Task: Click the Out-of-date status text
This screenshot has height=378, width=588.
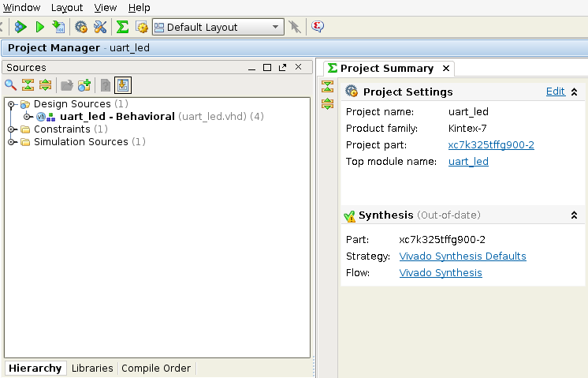Action: (x=448, y=215)
